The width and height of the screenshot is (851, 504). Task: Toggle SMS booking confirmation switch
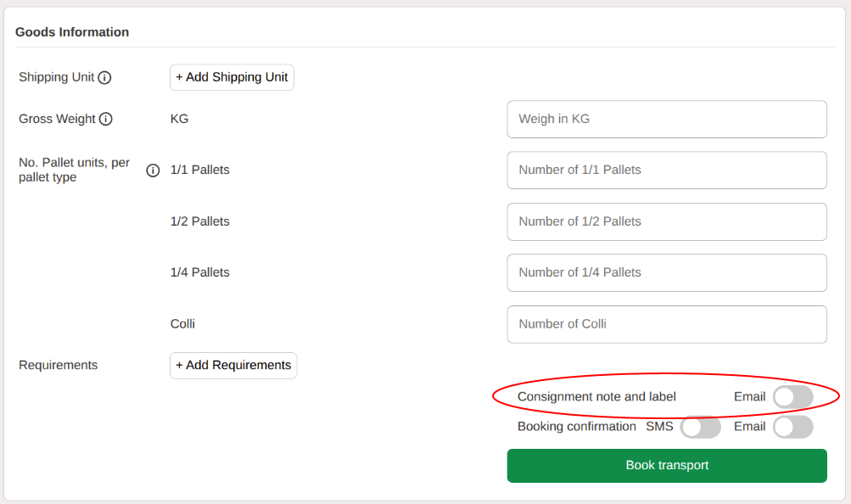point(700,427)
